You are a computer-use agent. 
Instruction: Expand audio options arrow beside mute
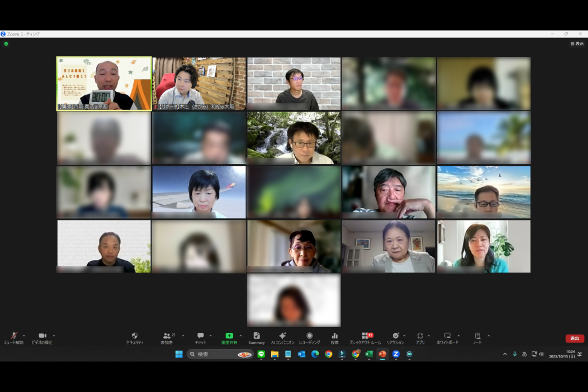click(x=24, y=336)
